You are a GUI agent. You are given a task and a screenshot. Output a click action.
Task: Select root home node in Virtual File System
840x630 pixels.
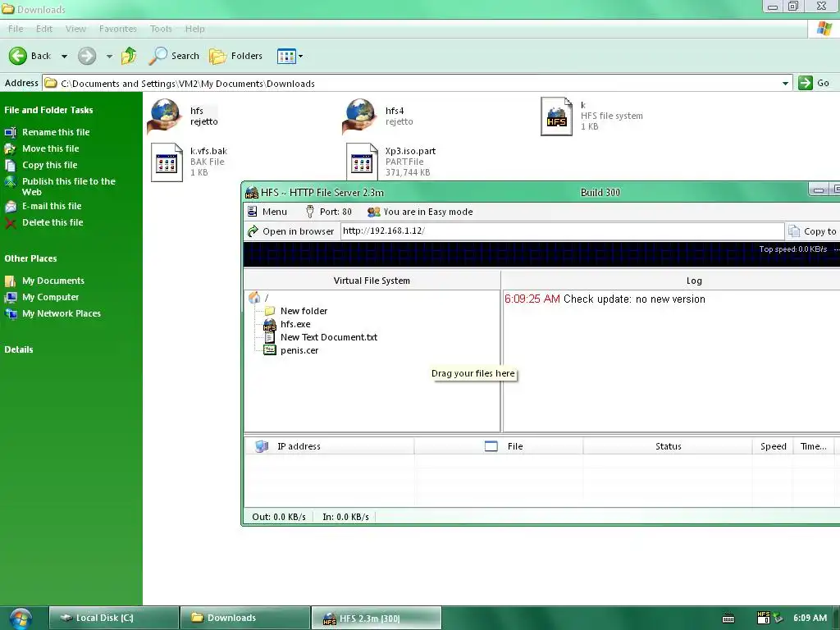pos(255,298)
